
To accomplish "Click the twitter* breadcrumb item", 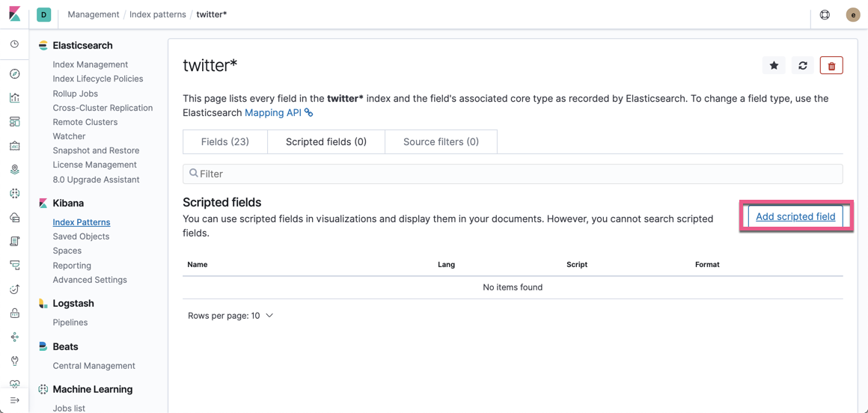I will [212, 14].
